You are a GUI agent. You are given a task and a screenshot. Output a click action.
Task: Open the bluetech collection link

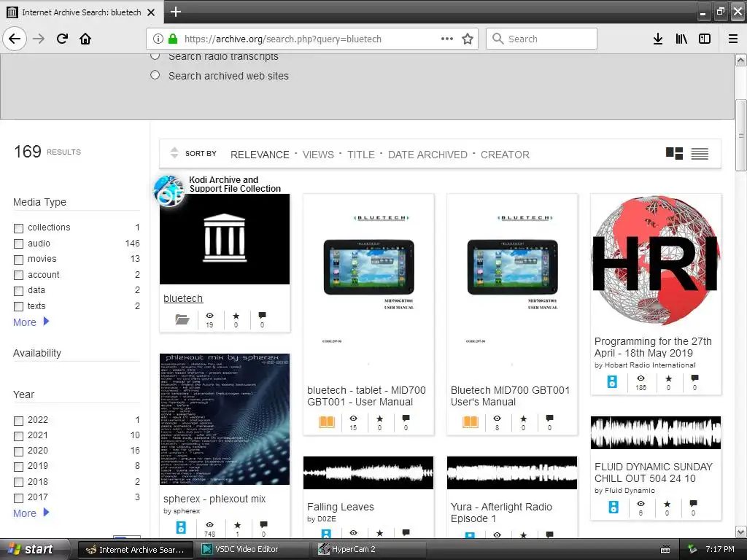tap(183, 298)
